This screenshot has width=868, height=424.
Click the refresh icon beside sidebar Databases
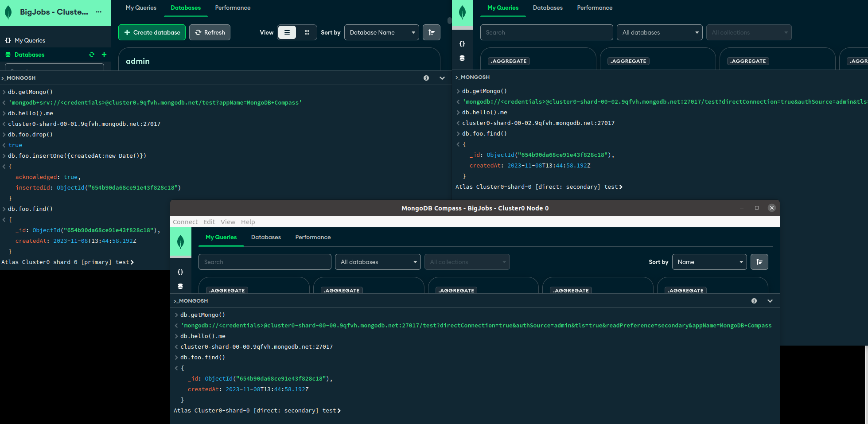(x=92, y=54)
